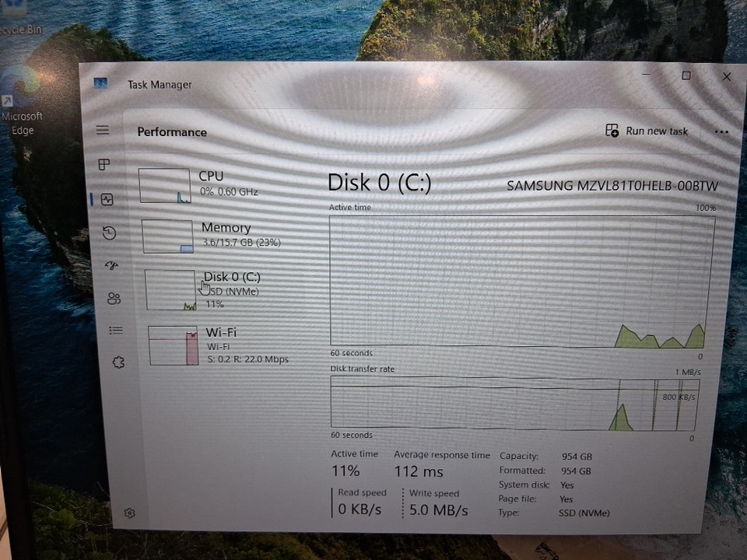Screen dimensions: 747x560
Task: Click the Wi-Fi throughput mini graph thumbnail
Action: point(174,345)
